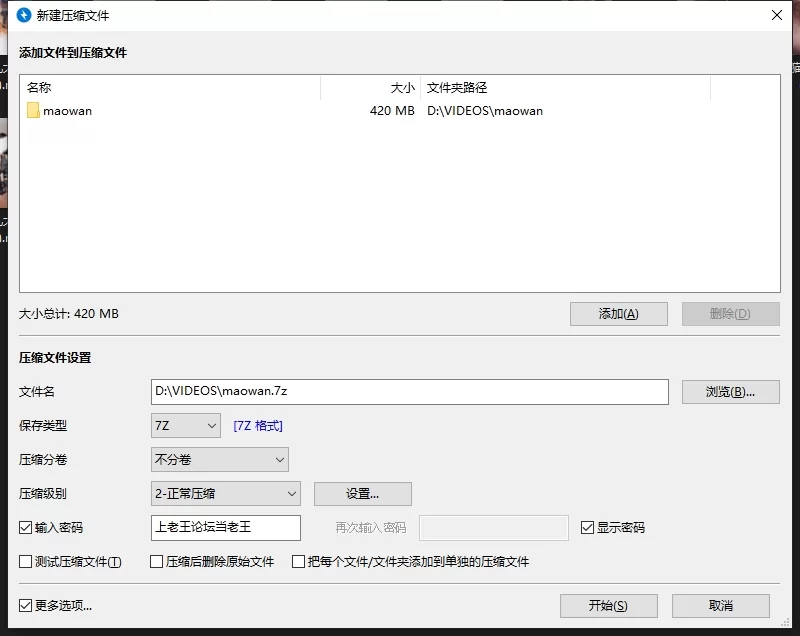
Task: Start compression with 开始(S) button
Action: pyautogui.click(x=609, y=605)
